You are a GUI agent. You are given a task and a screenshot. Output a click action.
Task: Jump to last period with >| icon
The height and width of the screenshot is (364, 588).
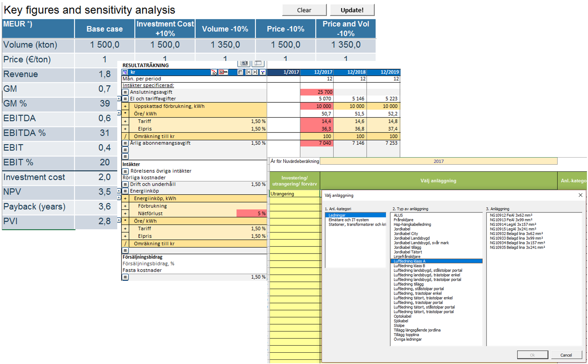click(x=255, y=72)
